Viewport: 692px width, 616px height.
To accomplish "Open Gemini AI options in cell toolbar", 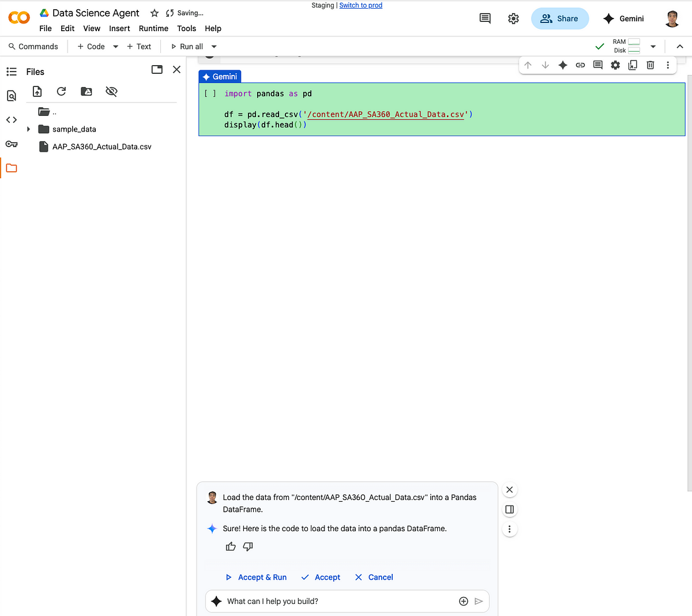I will click(563, 65).
